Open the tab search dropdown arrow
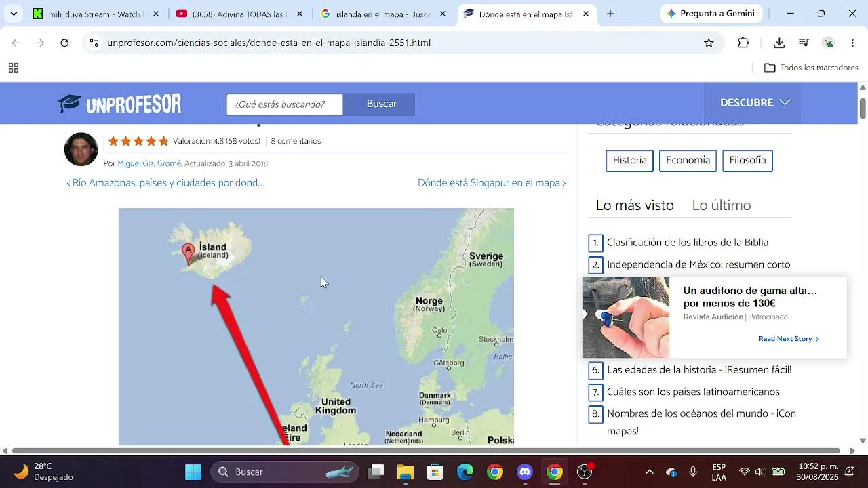Image resolution: width=868 pixels, height=488 pixels. [x=14, y=14]
